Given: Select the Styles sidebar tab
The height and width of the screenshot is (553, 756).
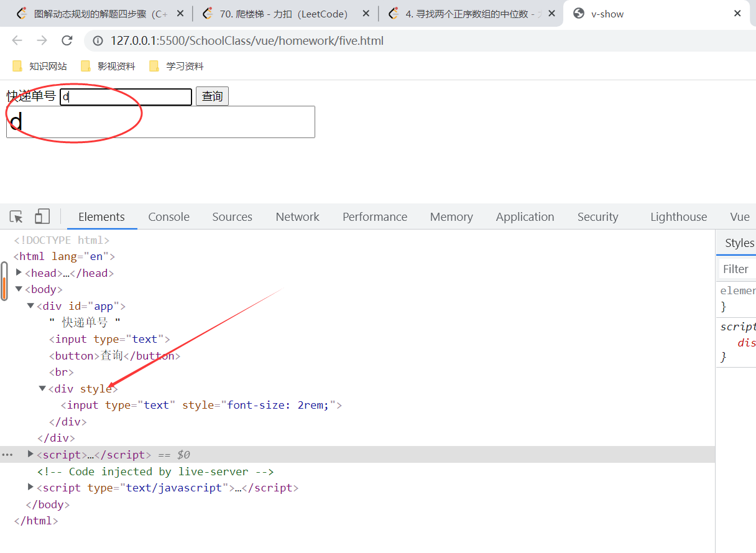Looking at the screenshot, I should click(739, 243).
